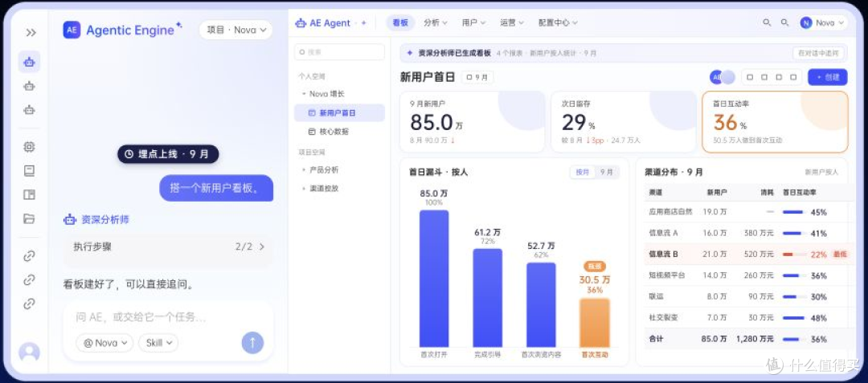868x383 pixels.
Task: Click the AE collaborator avatar in dashboard header
Action: click(717, 77)
